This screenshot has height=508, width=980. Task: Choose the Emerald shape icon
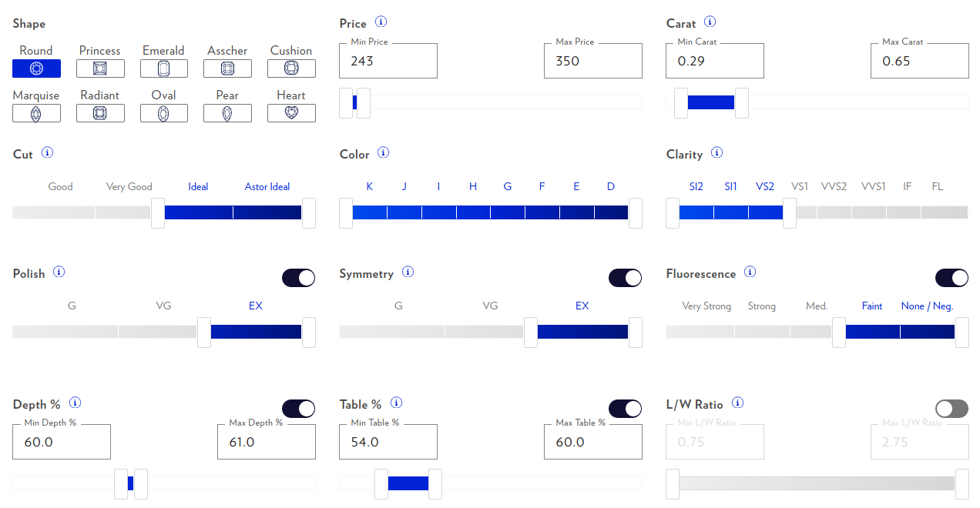(163, 69)
